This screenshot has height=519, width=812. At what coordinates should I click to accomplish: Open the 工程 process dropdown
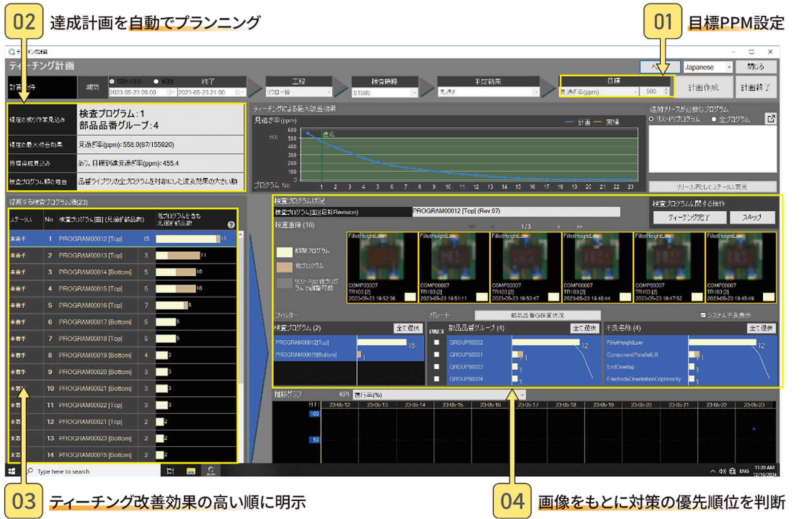[298, 92]
